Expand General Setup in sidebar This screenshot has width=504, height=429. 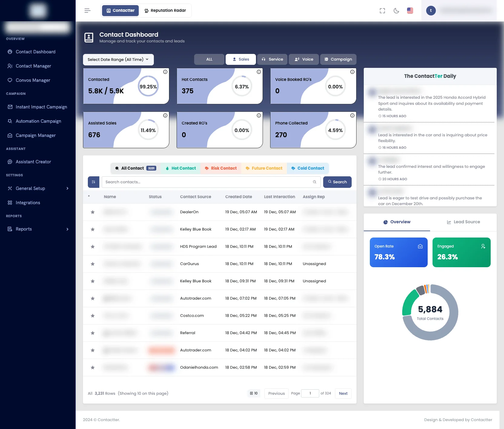point(38,188)
